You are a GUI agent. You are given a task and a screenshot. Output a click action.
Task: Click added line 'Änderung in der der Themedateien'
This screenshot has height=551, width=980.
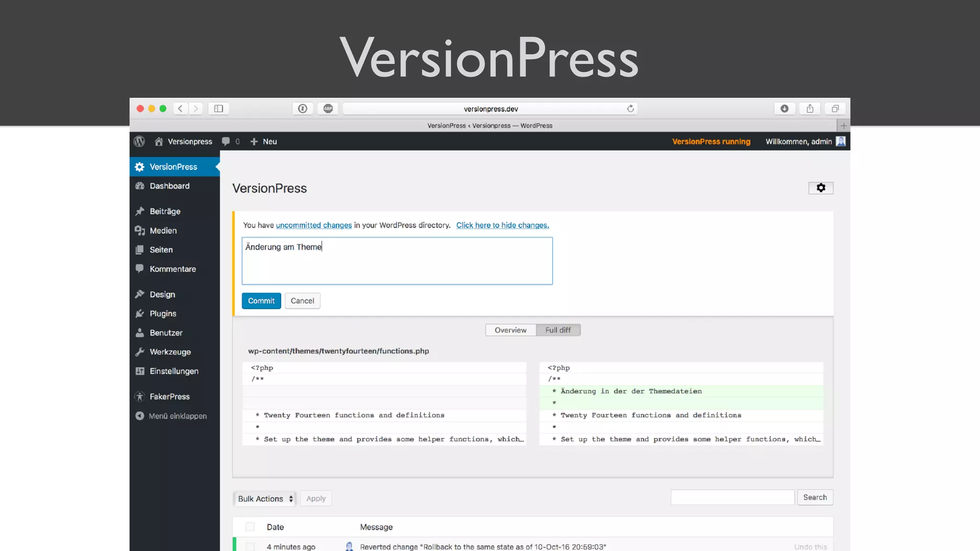tap(681, 391)
